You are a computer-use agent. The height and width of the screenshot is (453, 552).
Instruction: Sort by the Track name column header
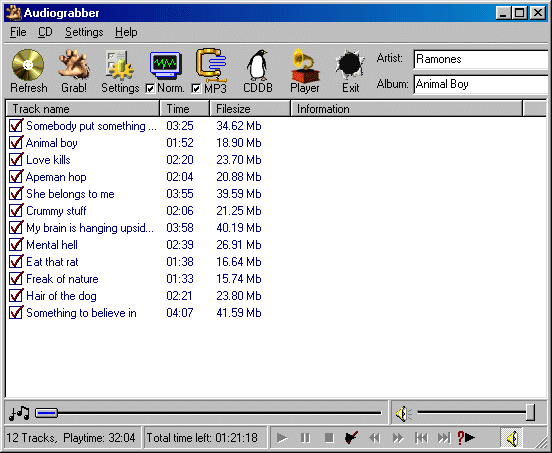tap(83, 109)
